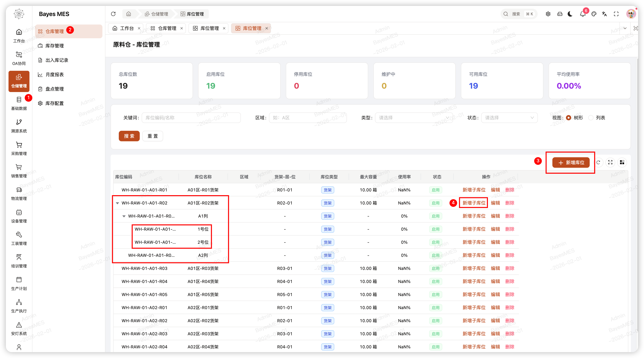The height and width of the screenshot is (358, 644).
Task: Click table column settings grid icon
Action: pos(622,162)
